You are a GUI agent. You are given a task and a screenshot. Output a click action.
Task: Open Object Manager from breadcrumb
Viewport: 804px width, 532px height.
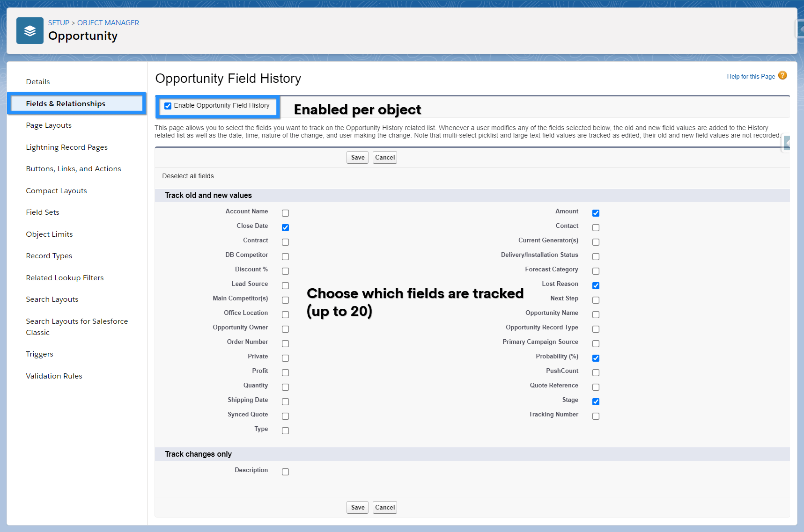click(108, 22)
